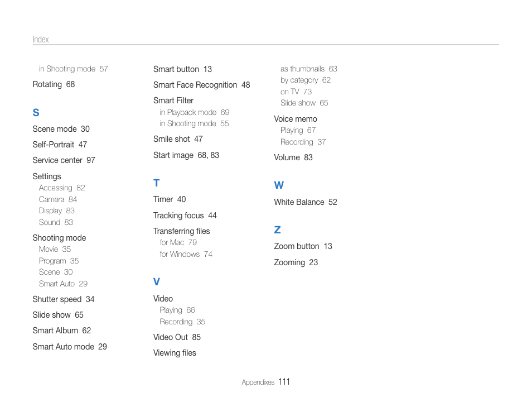Select the Zoom button 13 entry
The height and width of the screenshot is (402, 532).
[303, 246]
